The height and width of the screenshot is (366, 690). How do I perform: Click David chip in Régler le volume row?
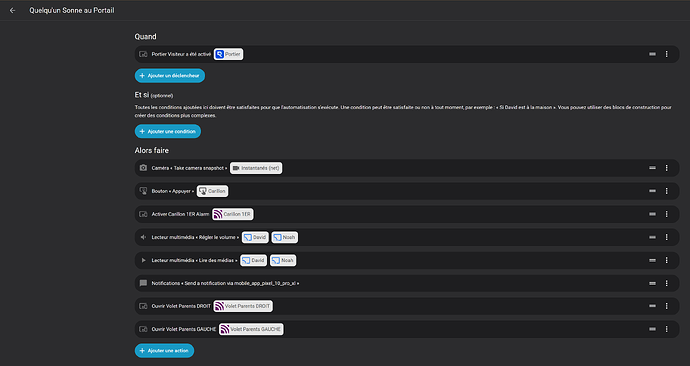tap(255, 237)
